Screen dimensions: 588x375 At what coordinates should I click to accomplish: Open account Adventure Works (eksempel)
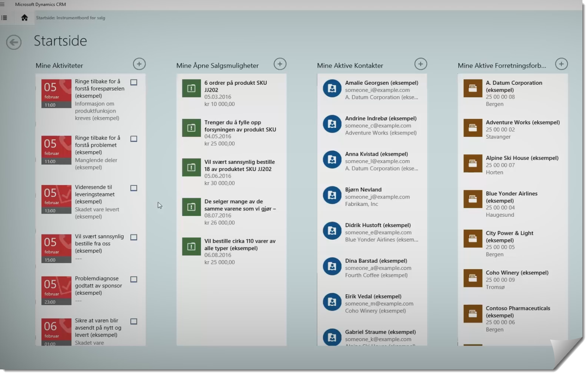[x=522, y=122]
